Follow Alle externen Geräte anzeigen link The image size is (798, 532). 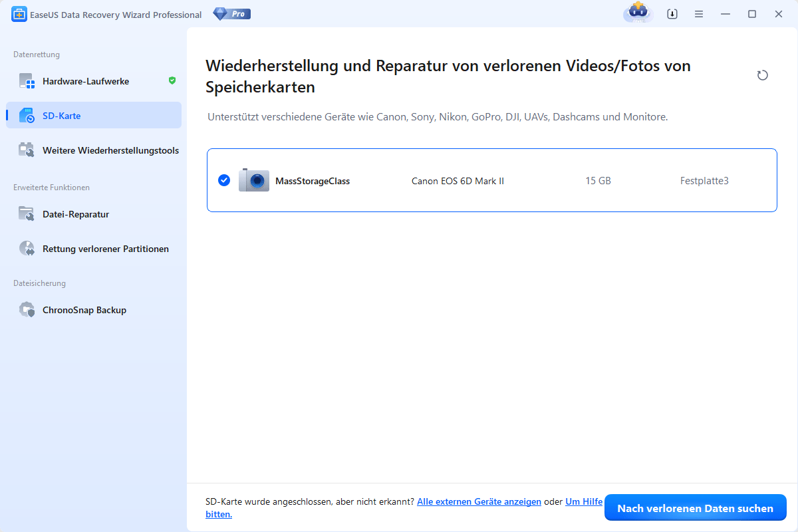click(479, 502)
